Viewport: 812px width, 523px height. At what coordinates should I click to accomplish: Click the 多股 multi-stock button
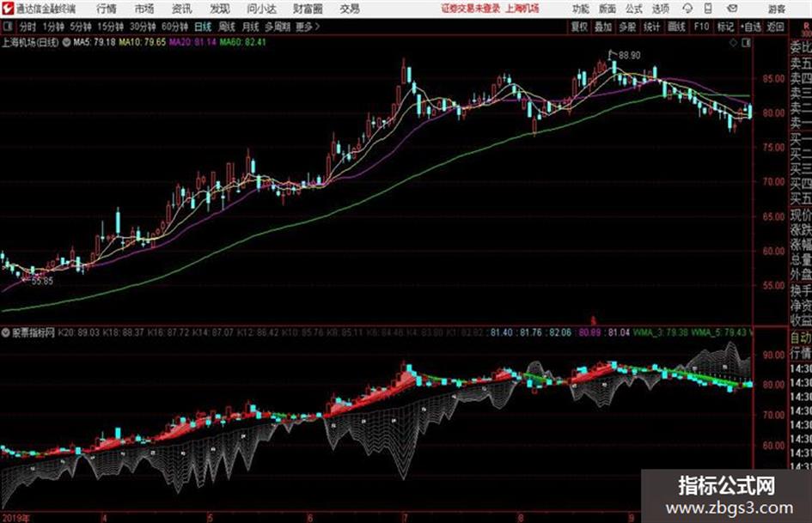pos(627,27)
